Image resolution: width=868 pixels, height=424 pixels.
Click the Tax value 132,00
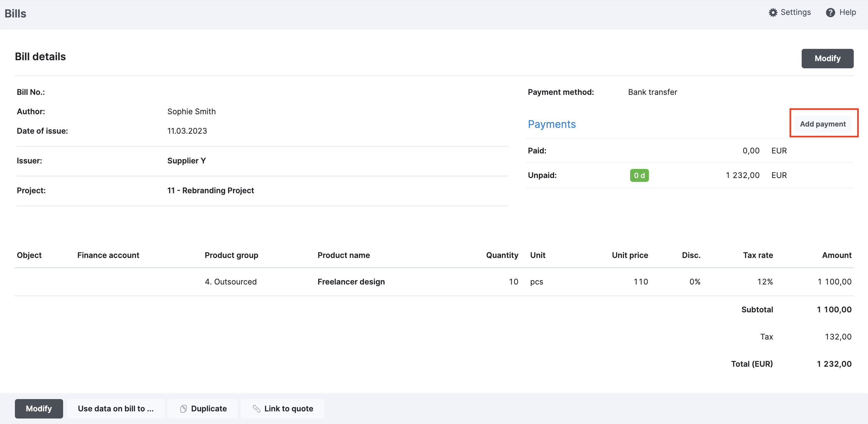[838, 337]
